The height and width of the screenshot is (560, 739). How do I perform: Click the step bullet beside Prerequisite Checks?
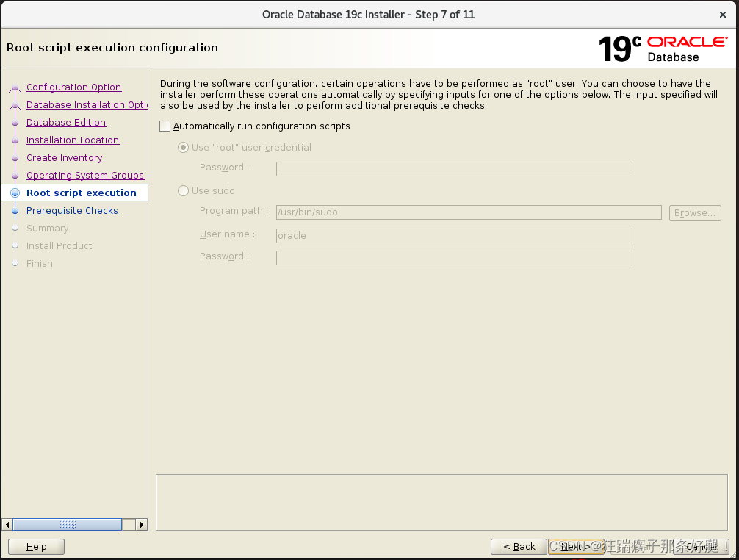click(15, 211)
